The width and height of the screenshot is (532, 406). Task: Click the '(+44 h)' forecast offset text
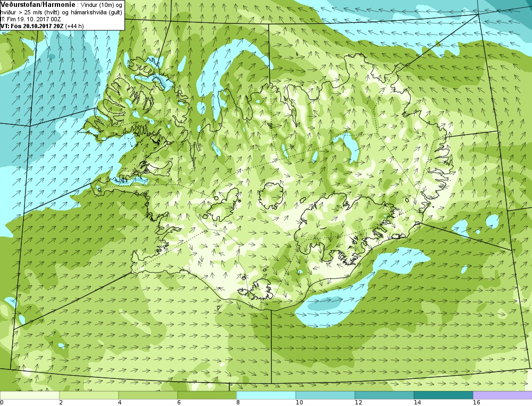(x=74, y=26)
